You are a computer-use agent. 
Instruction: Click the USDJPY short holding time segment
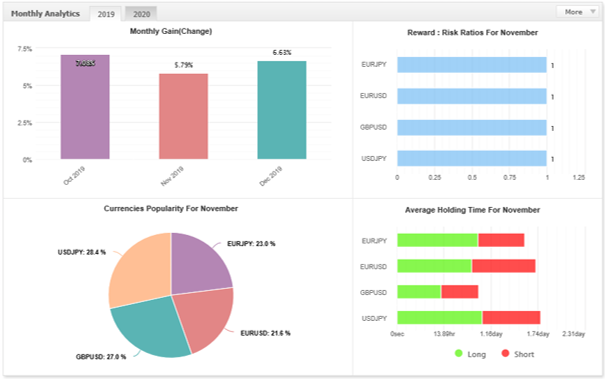pos(511,318)
